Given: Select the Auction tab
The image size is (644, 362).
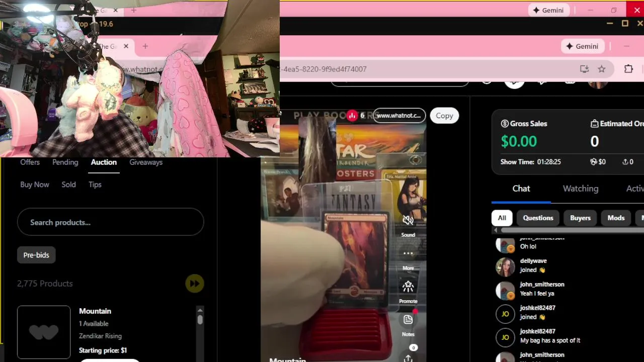Looking at the screenshot, I should tap(104, 162).
